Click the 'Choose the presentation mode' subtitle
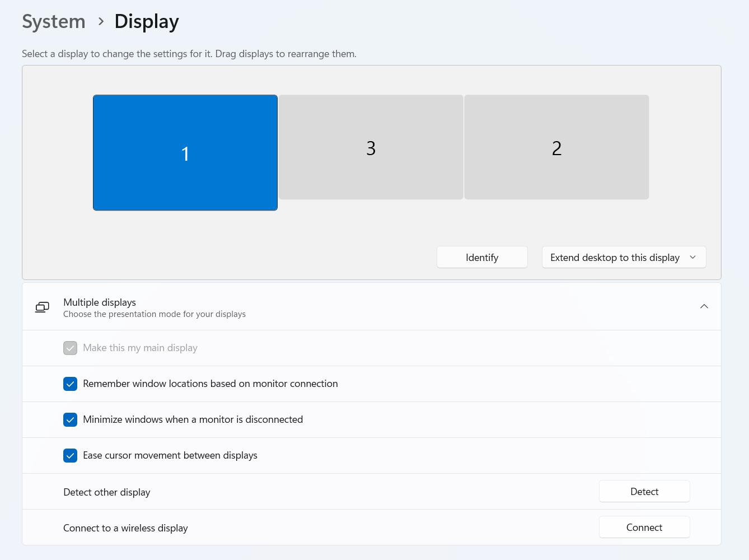 pos(155,314)
